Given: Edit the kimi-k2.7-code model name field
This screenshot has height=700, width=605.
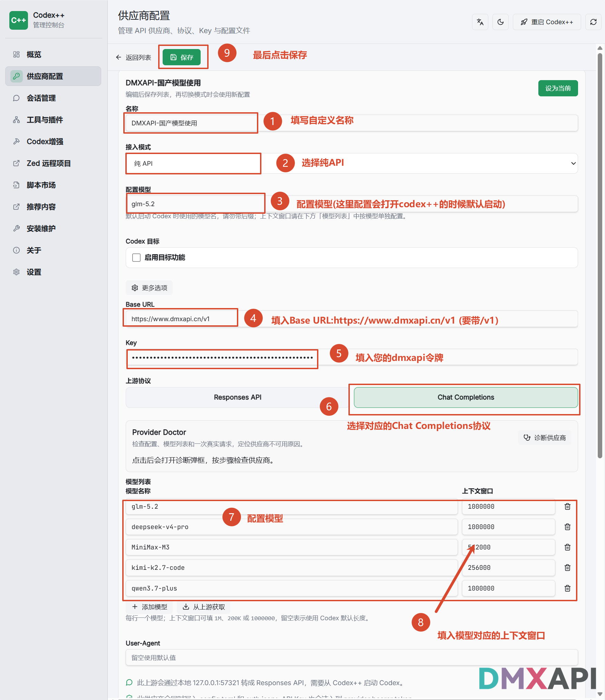Looking at the screenshot, I should click(291, 568).
